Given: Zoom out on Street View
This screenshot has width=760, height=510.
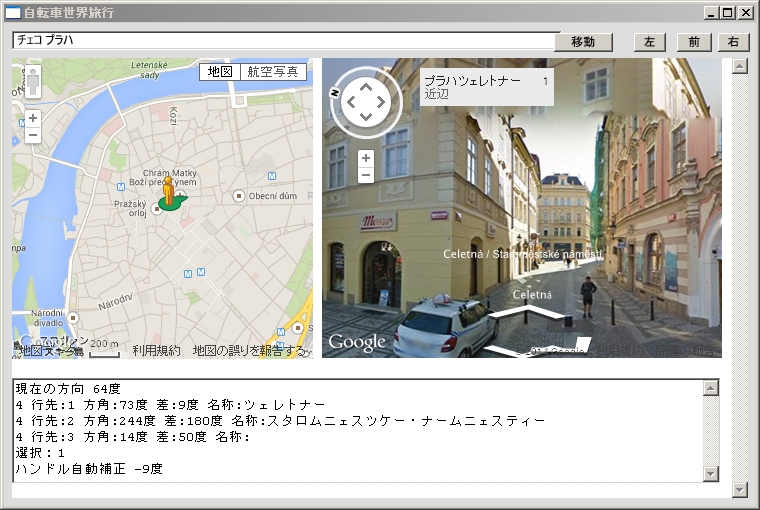Looking at the screenshot, I should [x=366, y=175].
